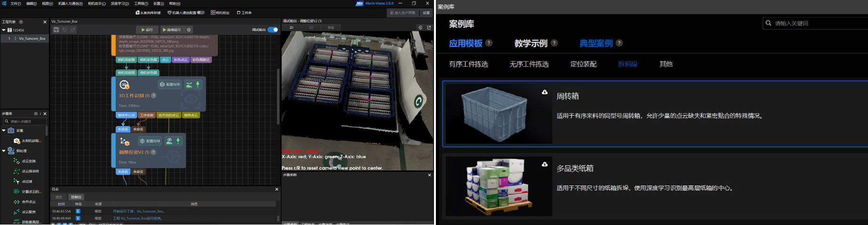868x225 pixels.
Task: Click 配置向导 on 3D工件识别 step
Action: 170,85
